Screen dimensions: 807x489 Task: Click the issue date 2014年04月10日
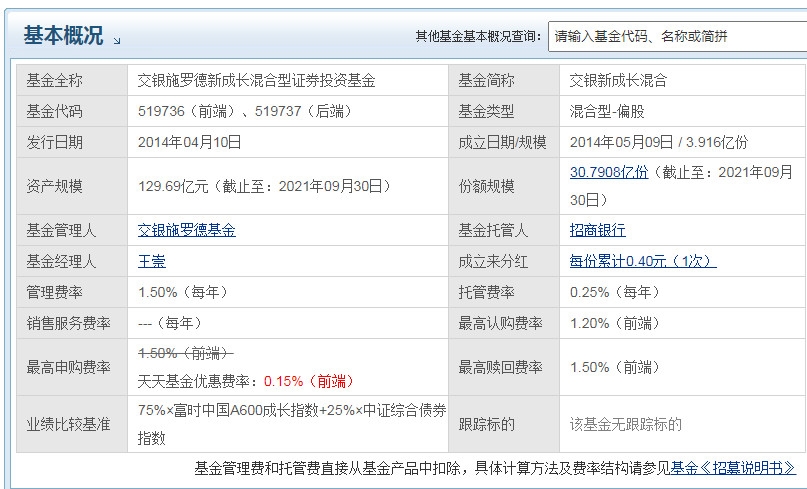point(190,142)
